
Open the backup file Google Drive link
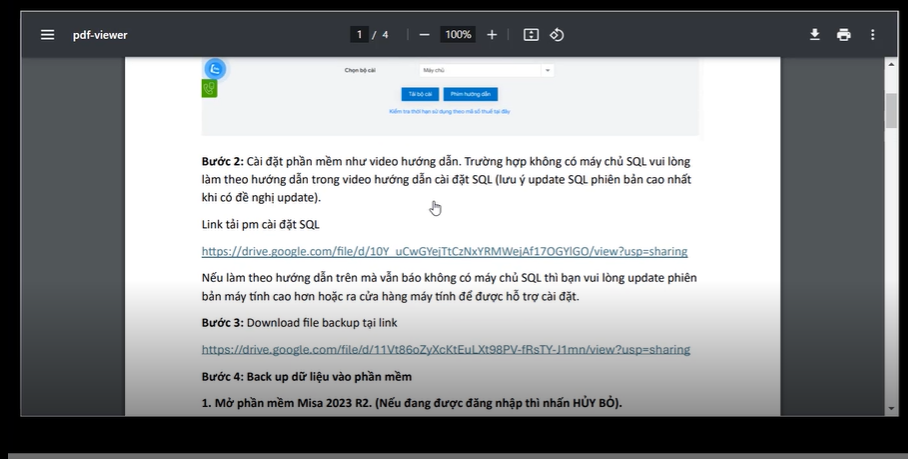[446, 350]
